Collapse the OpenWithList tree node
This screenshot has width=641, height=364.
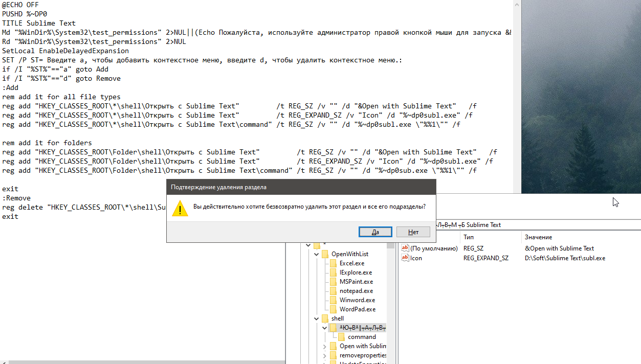(317, 254)
